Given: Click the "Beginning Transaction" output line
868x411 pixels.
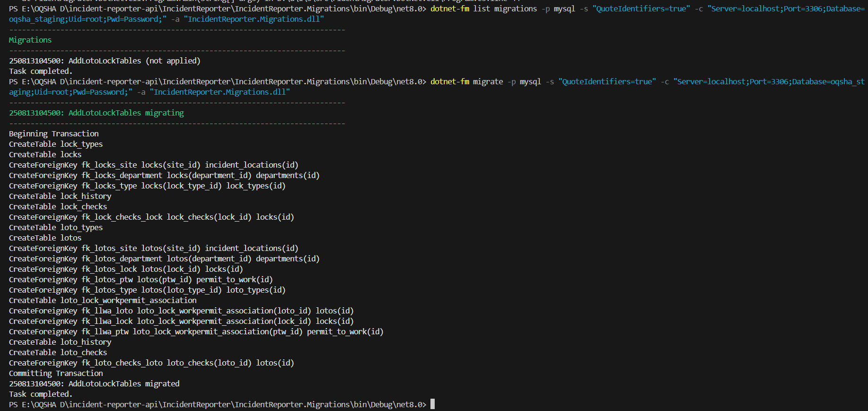Looking at the screenshot, I should (x=54, y=134).
